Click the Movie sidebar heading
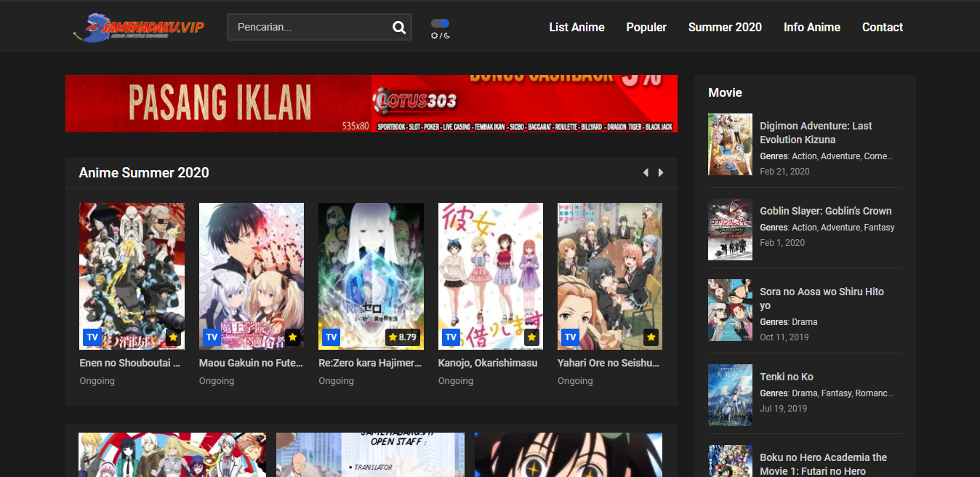The width and height of the screenshot is (980, 477). pos(725,92)
